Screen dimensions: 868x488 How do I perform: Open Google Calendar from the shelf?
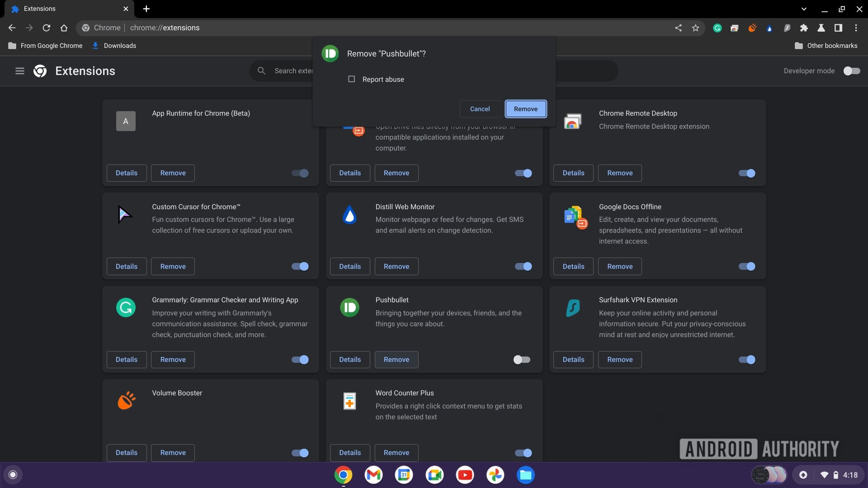click(404, 475)
